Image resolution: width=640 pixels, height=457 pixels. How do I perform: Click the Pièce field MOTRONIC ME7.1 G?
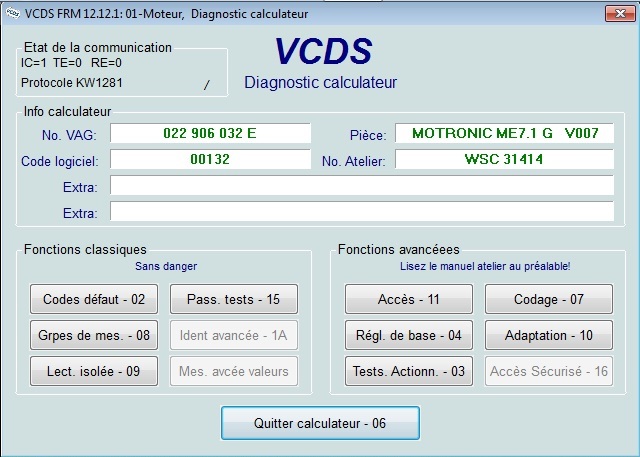[x=504, y=133]
